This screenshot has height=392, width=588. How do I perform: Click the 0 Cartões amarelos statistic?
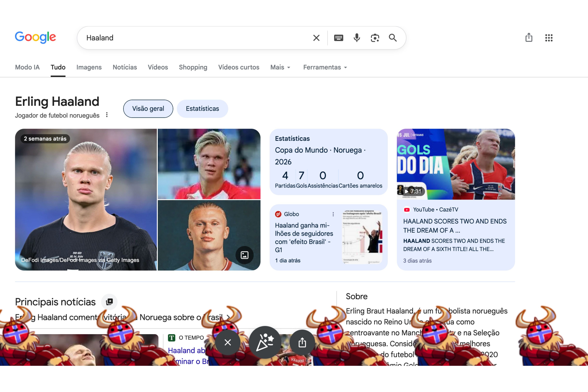coord(360,179)
